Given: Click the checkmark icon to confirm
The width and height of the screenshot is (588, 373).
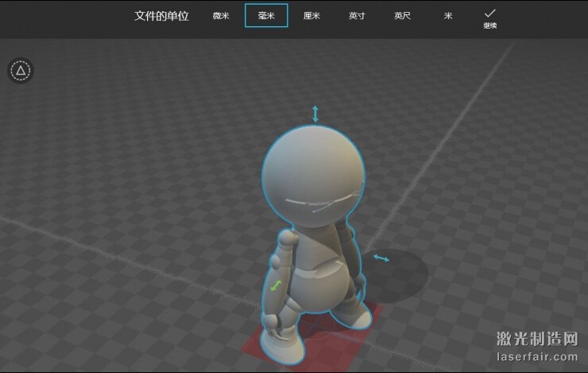Looking at the screenshot, I should 490,14.
